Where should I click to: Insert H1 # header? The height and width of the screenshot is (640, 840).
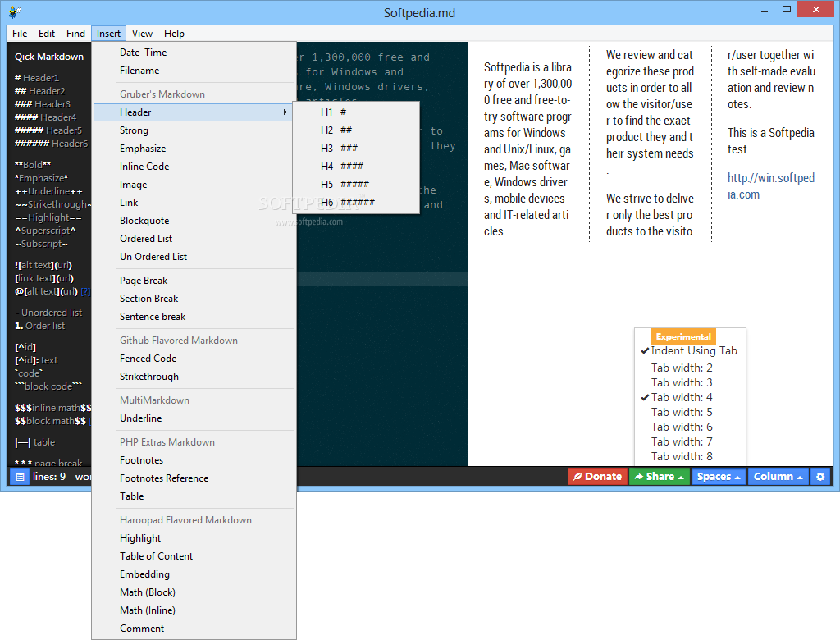pos(356,112)
